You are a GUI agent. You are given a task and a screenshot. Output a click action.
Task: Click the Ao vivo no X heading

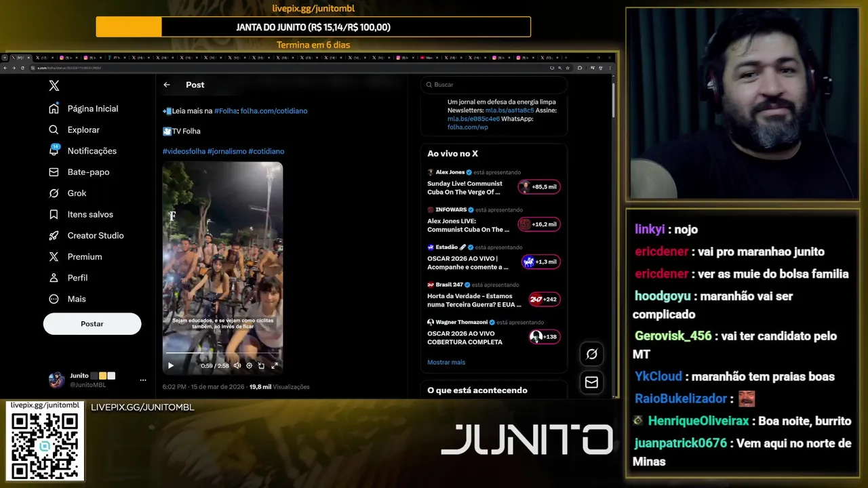[x=453, y=154]
